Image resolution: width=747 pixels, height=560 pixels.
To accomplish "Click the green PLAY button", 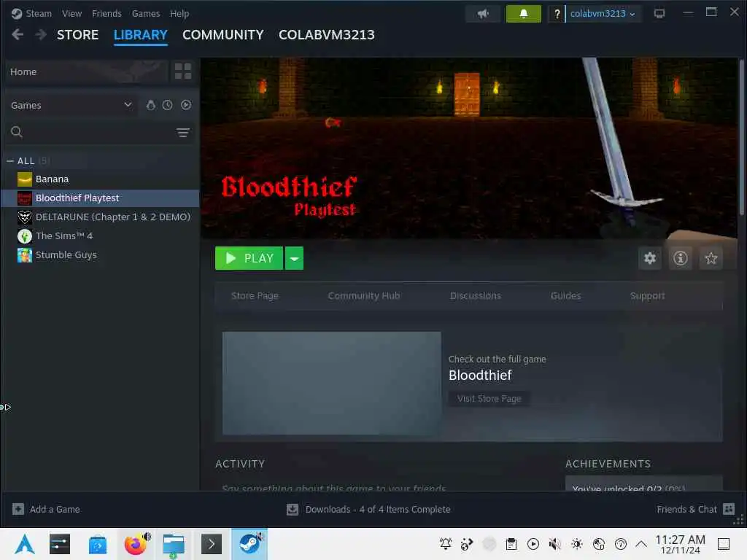I will (249, 258).
